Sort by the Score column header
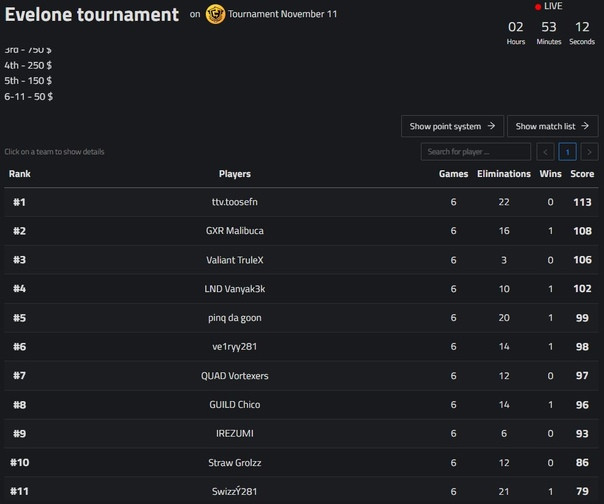The width and height of the screenshot is (604, 504). (582, 174)
